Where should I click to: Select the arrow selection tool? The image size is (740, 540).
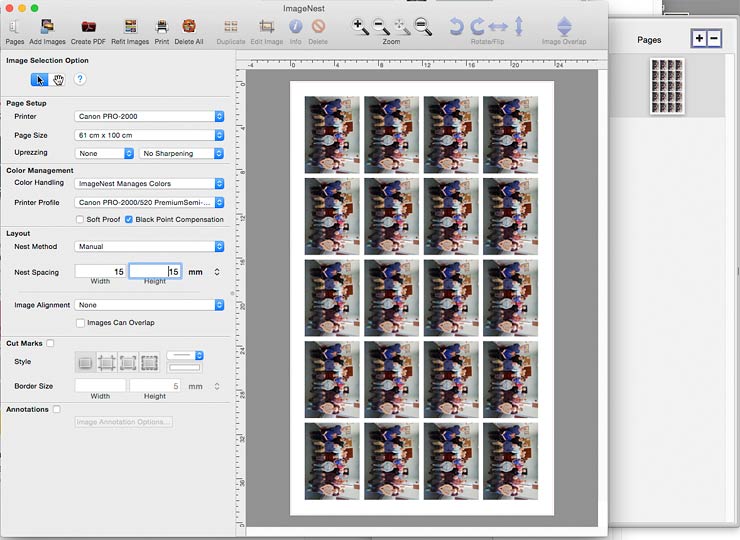(40, 80)
